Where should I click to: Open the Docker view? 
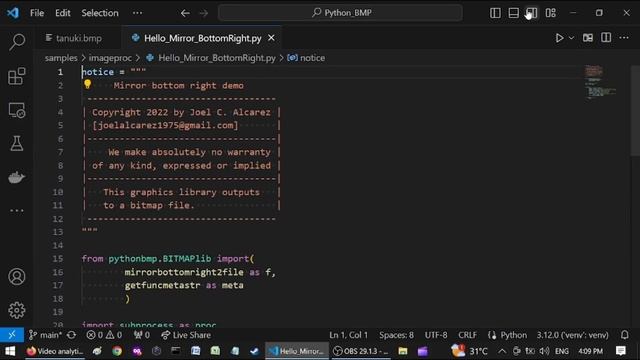(17, 177)
